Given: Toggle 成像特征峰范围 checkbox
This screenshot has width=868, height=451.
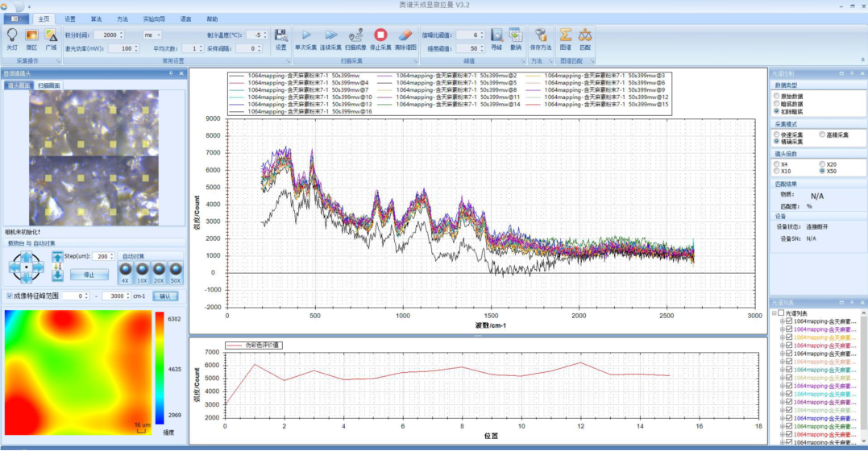Looking at the screenshot, I should coord(10,296).
